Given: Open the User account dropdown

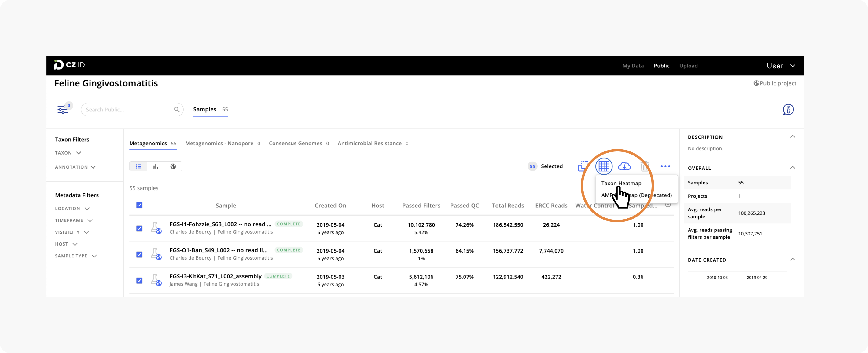Looking at the screenshot, I should (x=781, y=66).
